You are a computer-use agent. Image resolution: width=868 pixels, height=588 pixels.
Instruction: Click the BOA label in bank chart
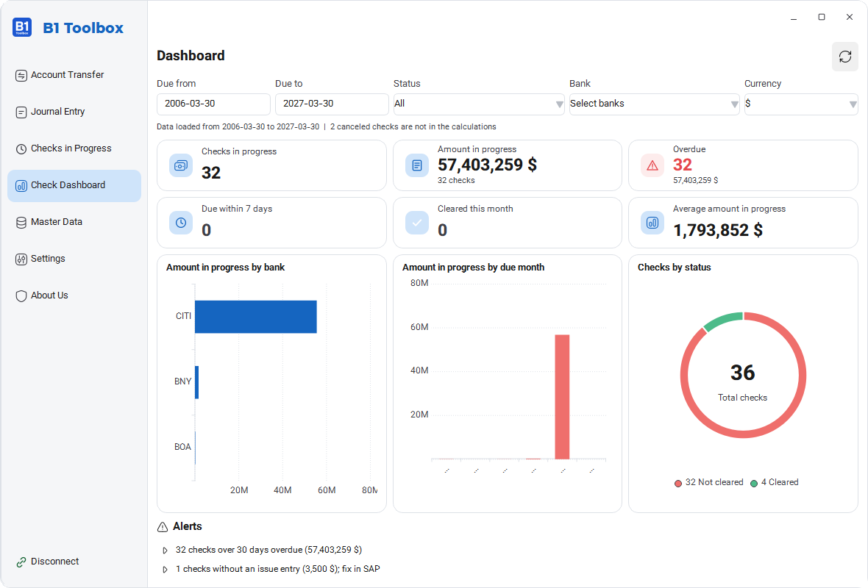(x=182, y=447)
